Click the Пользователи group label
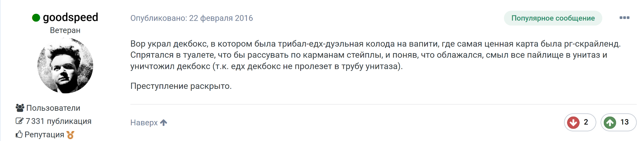This screenshot has height=141, width=644. tap(53, 108)
